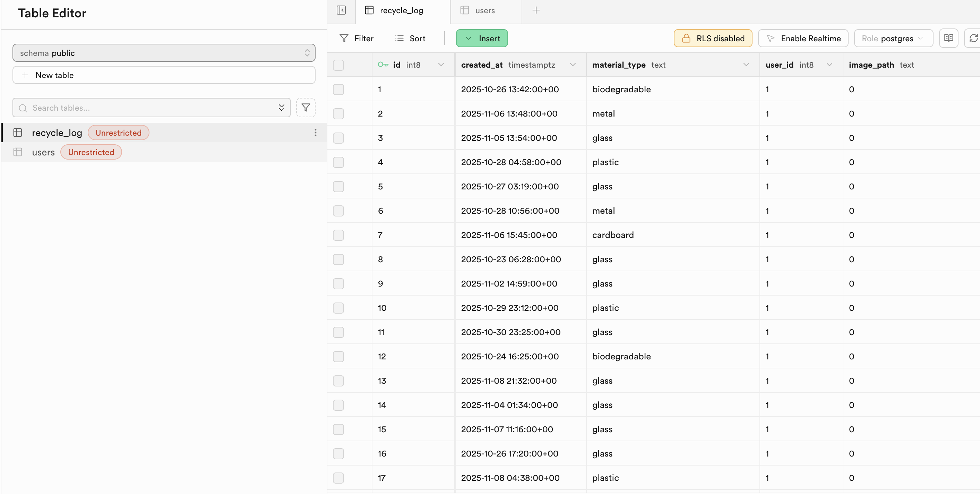Open the recycle_log three-dot menu
Image resolution: width=980 pixels, height=494 pixels.
pyautogui.click(x=315, y=133)
